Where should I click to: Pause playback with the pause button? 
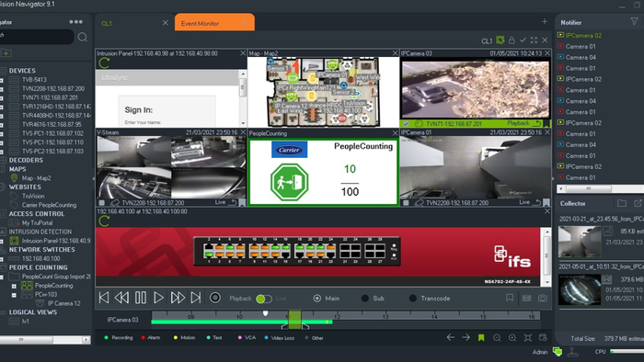click(141, 298)
